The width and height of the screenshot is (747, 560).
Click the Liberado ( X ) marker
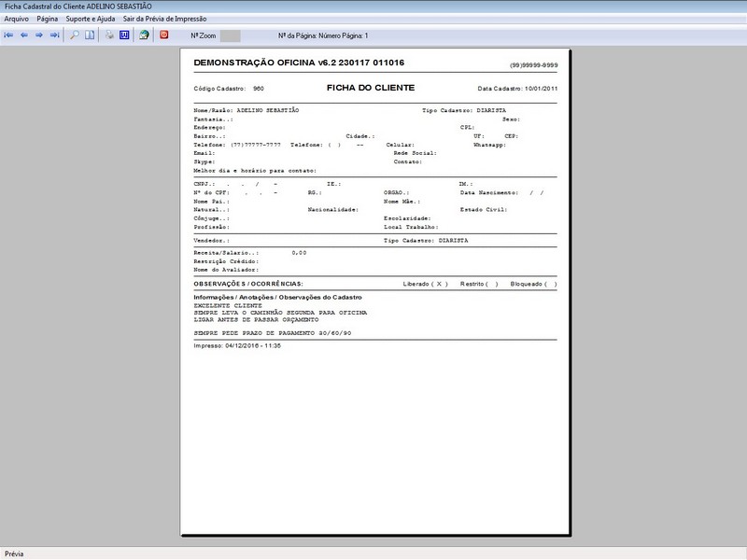(425, 284)
